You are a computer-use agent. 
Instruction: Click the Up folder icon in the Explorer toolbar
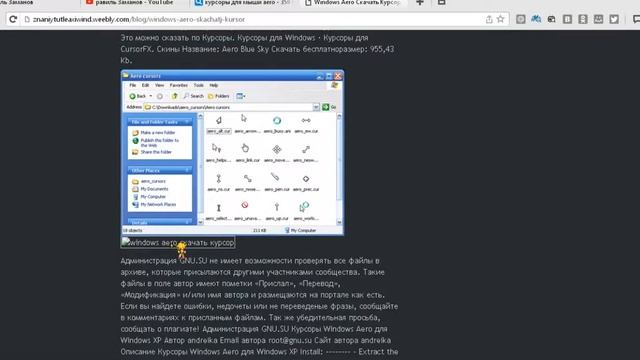click(x=174, y=96)
